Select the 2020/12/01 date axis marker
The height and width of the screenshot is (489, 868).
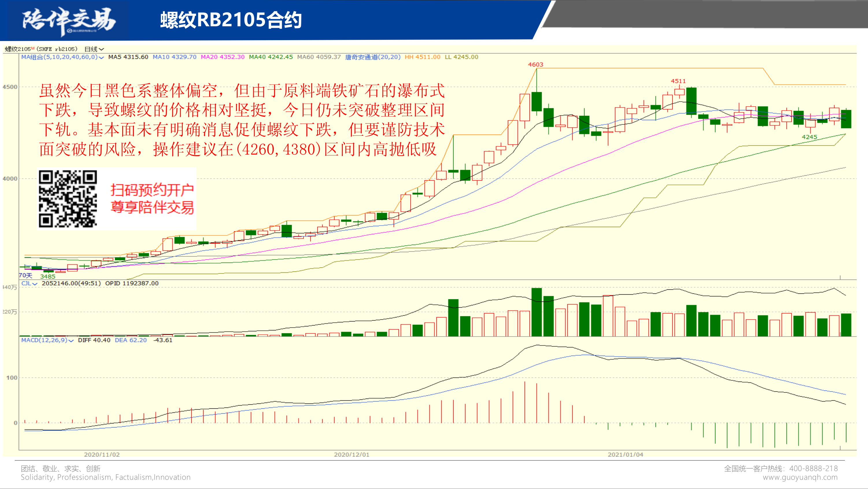point(351,454)
